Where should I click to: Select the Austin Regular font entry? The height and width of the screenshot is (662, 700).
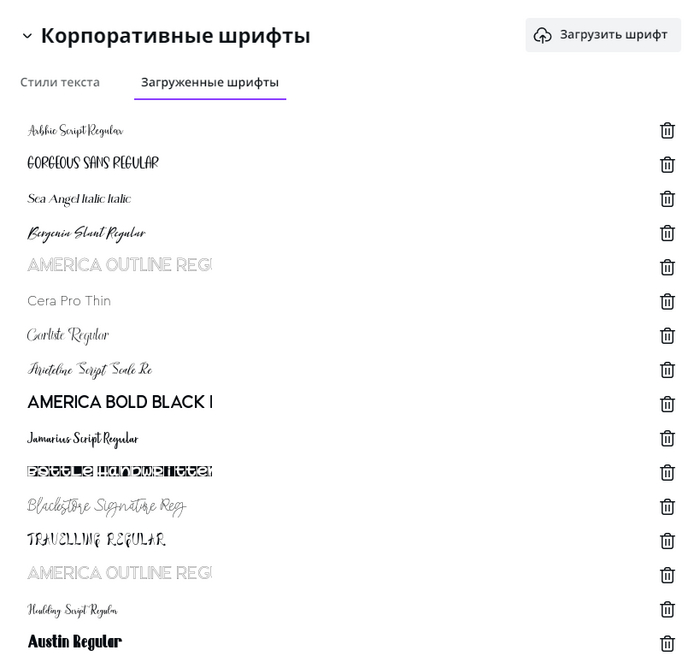(74, 642)
